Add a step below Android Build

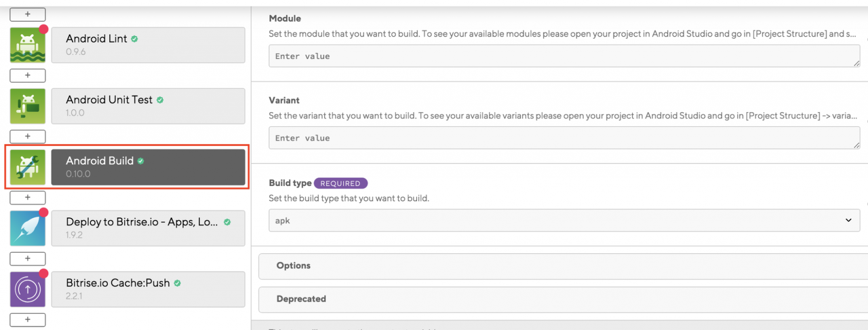point(28,198)
